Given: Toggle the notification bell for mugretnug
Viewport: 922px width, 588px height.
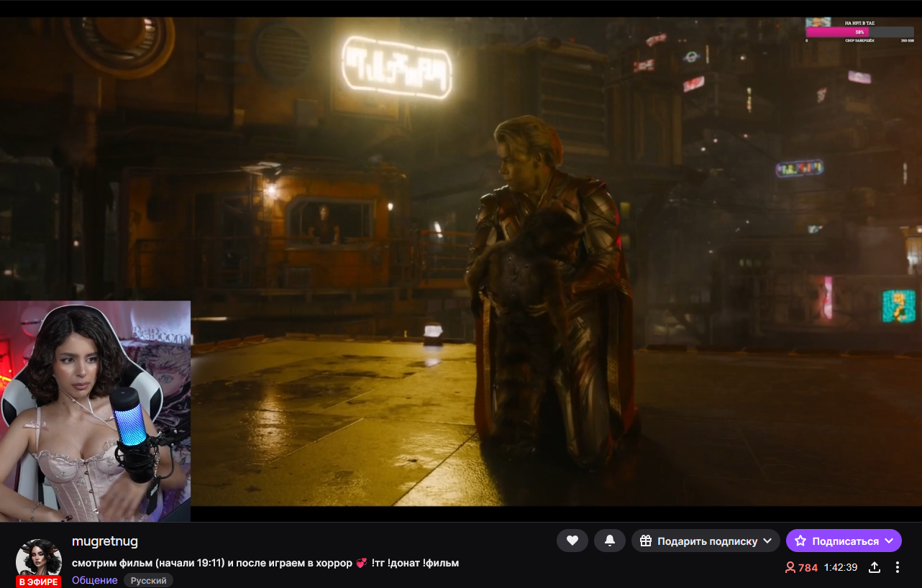Looking at the screenshot, I should click(x=610, y=541).
